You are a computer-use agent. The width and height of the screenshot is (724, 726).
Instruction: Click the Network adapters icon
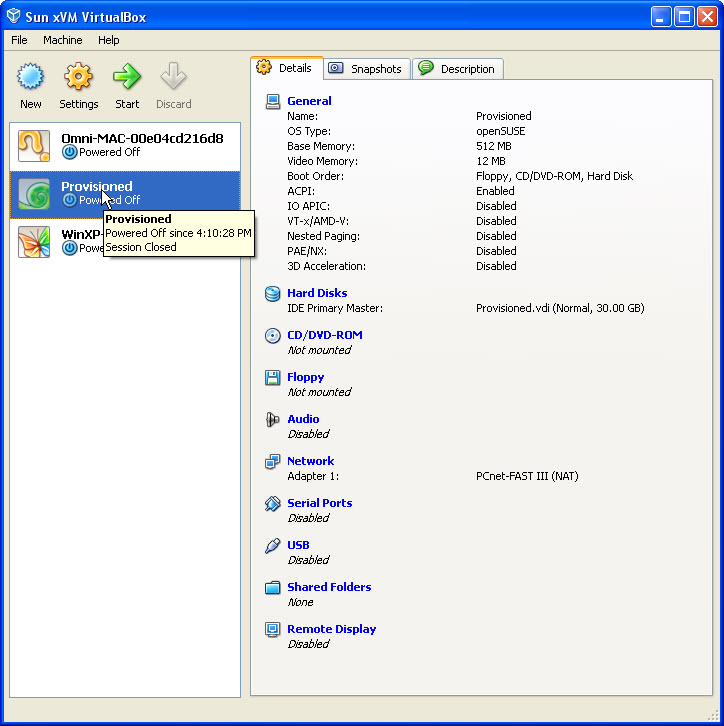point(273,462)
